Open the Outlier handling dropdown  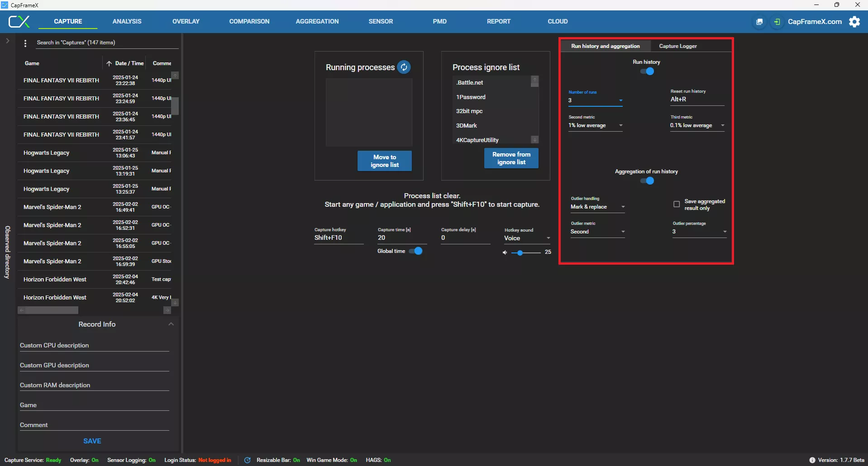coord(597,207)
